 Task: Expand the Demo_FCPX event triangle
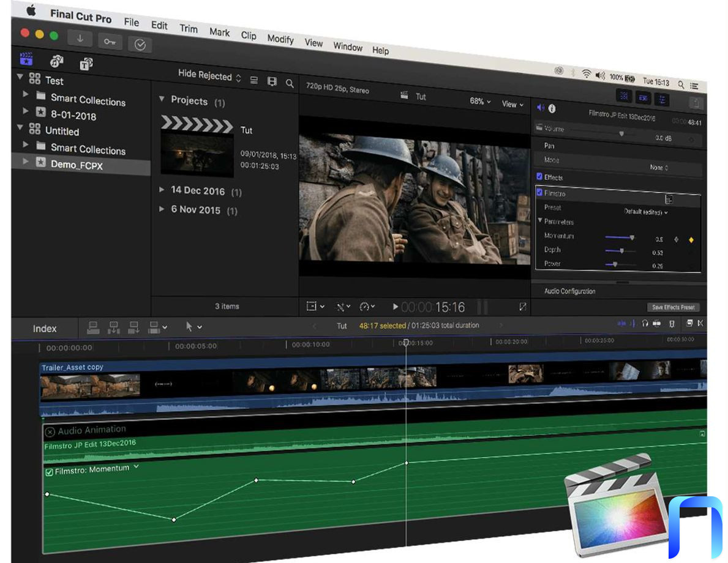pyautogui.click(x=26, y=162)
